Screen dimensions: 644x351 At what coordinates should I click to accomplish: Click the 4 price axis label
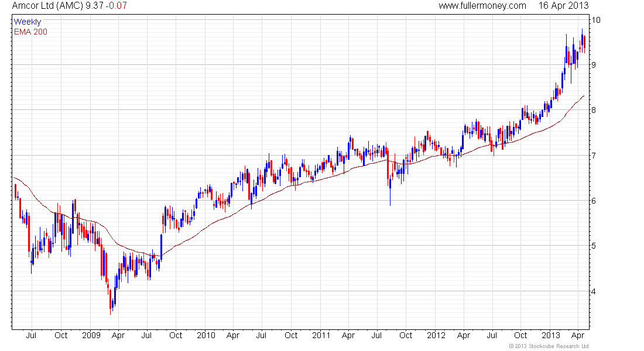[x=594, y=291]
